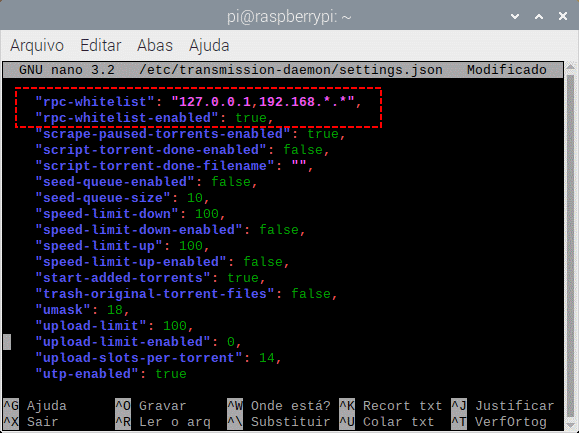This screenshot has height=433, width=579.
Task: Click the ^X Sair shortcut label
Action: [x=31, y=422]
